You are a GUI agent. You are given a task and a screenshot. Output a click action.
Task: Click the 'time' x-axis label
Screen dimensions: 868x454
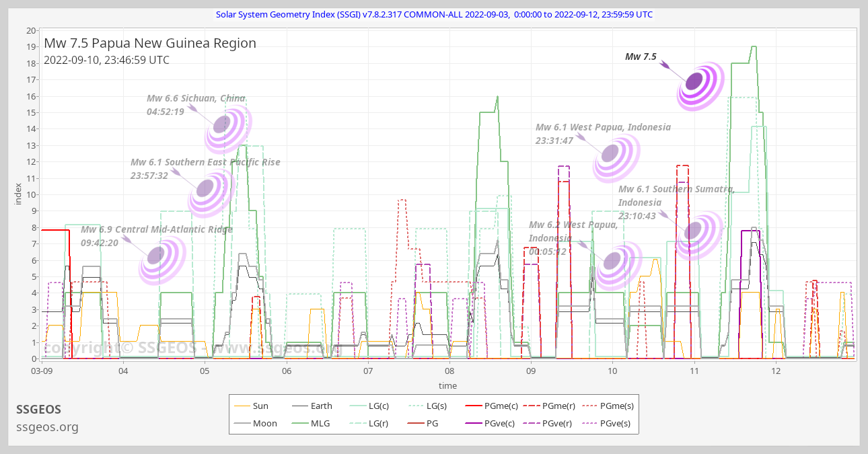pyautogui.click(x=447, y=385)
